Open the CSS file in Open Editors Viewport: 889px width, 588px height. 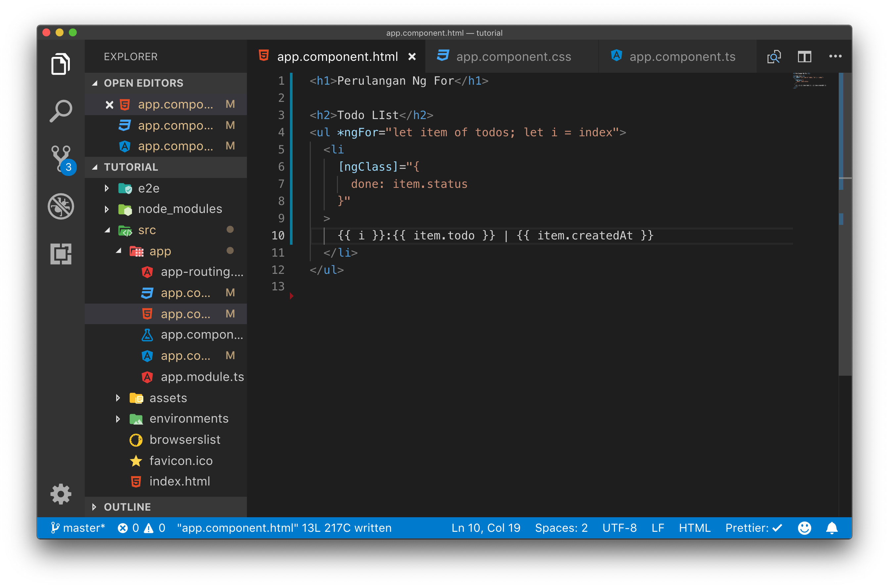(x=166, y=125)
